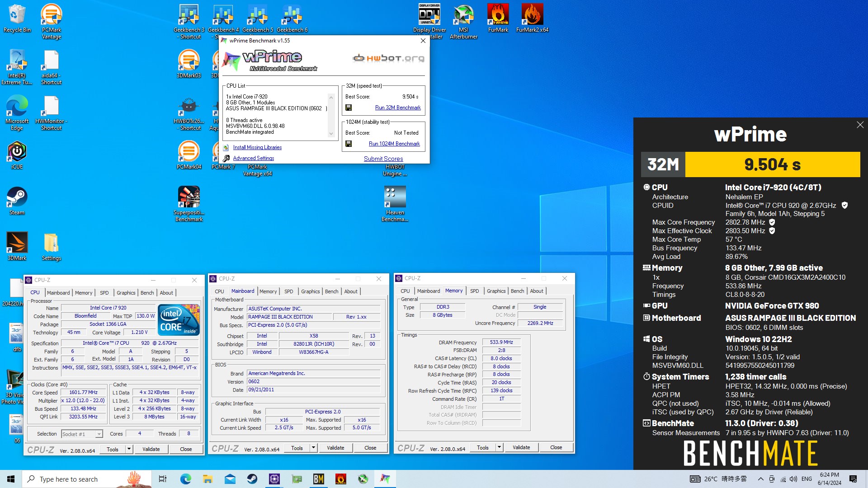This screenshot has width=868, height=488.
Task: Select DRAM Frequency value 533.9 MHz
Action: click(501, 342)
